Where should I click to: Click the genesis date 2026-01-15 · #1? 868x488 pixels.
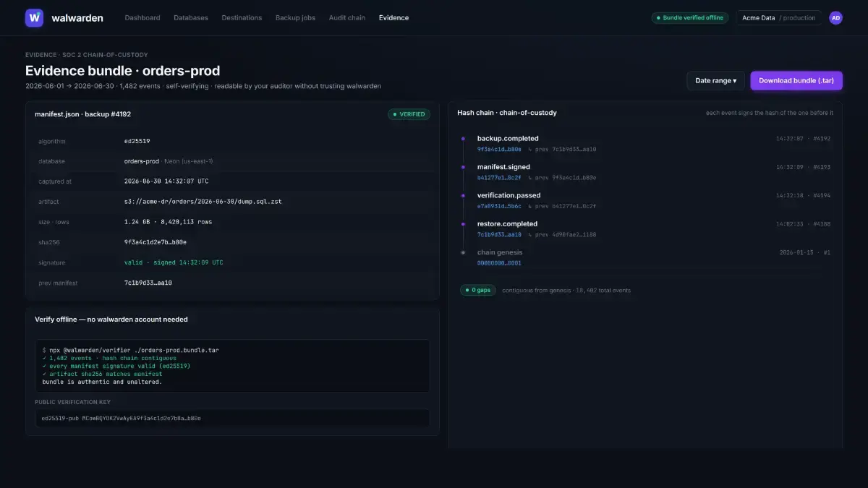(x=805, y=252)
